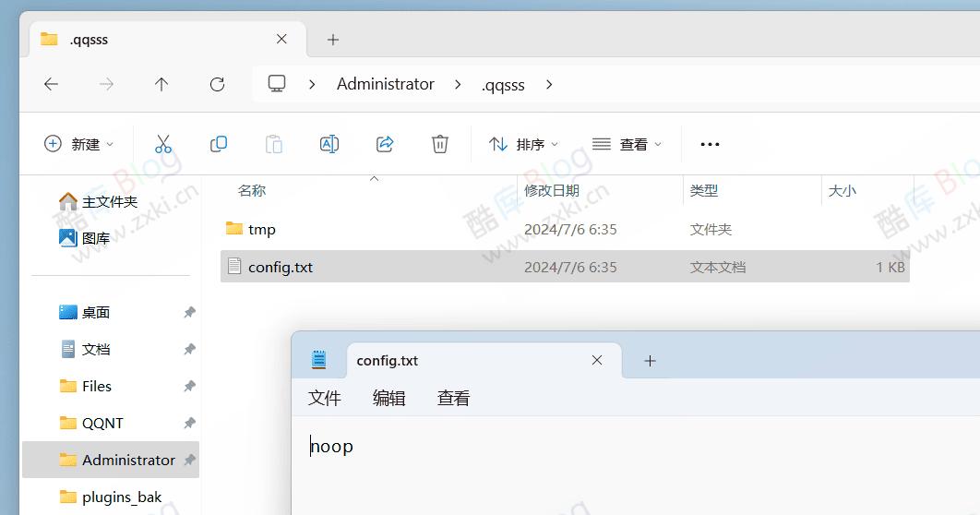Sort by 名称 column header
Image resolution: width=980 pixels, height=515 pixels.
(x=252, y=191)
